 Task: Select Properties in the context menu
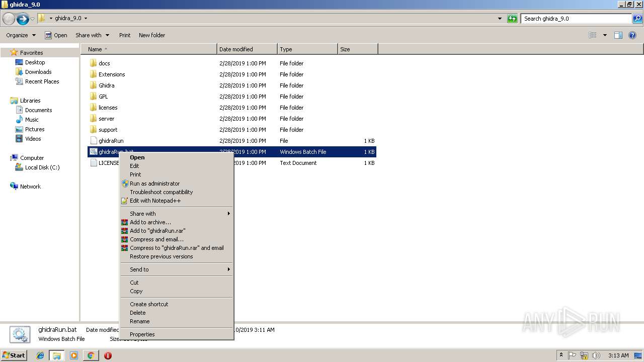click(x=142, y=334)
